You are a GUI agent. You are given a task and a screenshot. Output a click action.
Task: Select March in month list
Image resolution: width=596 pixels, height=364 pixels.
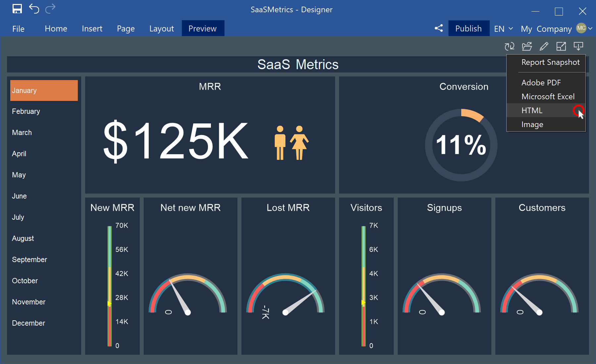pyautogui.click(x=44, y=133)
